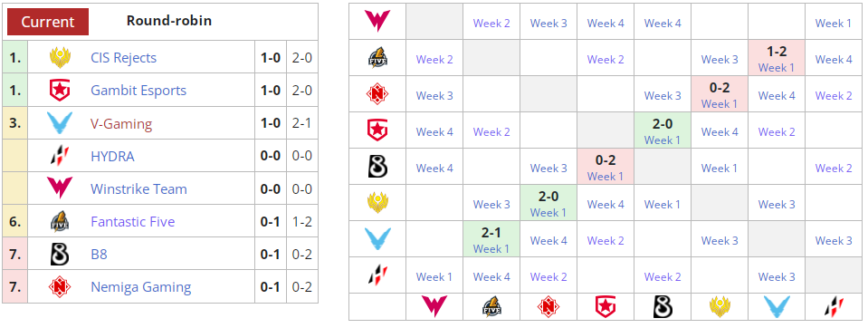Viewport: 868px width, 328px height.
Task: Click the red Current button
Action: point(48,22)
